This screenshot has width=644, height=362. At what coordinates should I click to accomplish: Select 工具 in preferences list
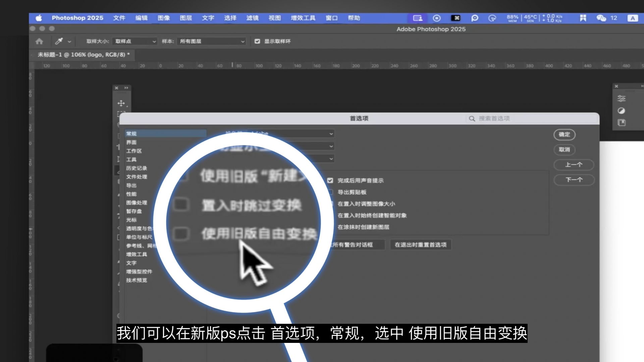point(131,160)
